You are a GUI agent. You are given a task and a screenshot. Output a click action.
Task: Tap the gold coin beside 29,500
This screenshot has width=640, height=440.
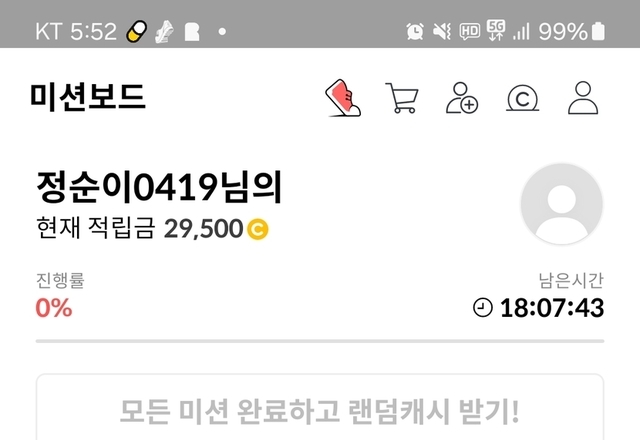tap(258, 229)
